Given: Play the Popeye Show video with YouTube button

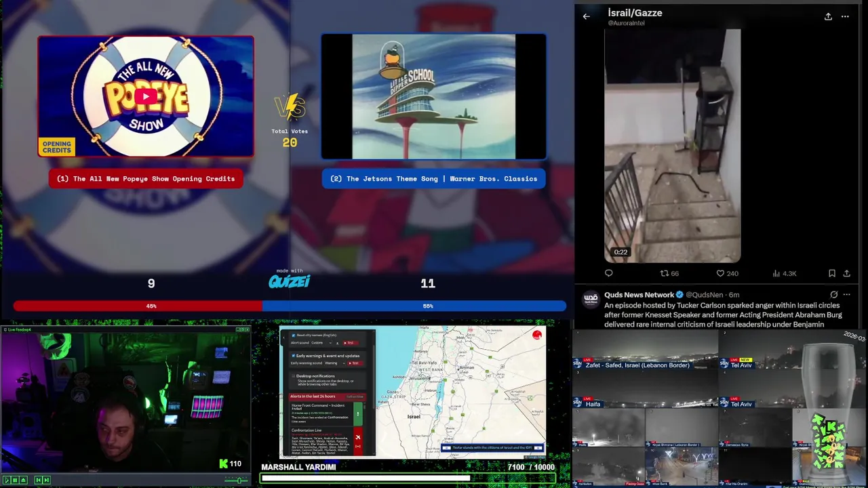Looking at the screenshot, I should coord(146,96).
